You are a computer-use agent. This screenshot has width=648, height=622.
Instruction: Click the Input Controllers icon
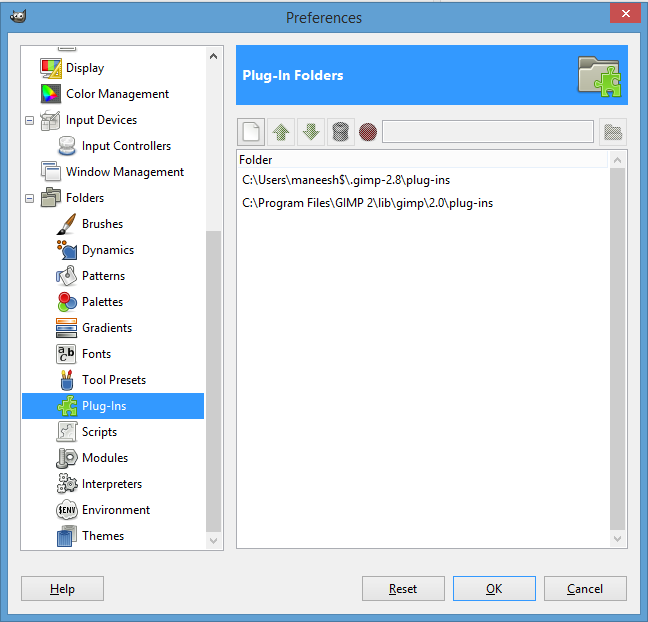pyautogui.click(x=67, y=146)
